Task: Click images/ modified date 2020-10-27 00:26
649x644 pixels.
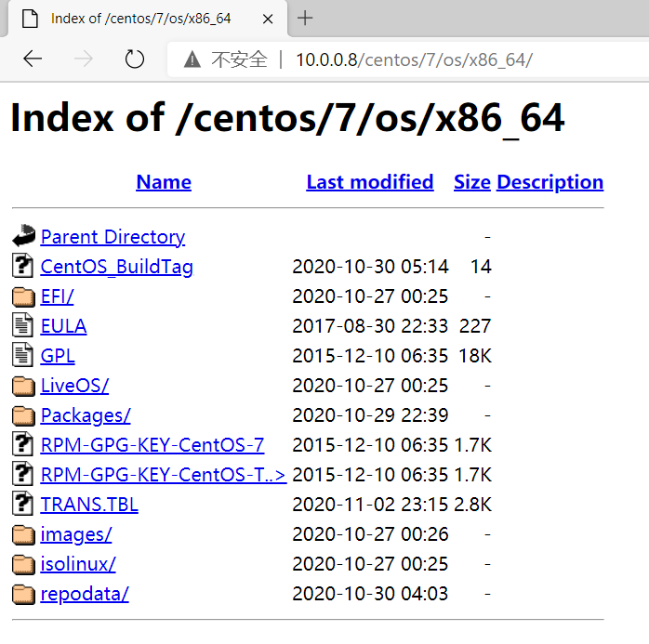Action: pyautogui.click(x=370, y=534)
